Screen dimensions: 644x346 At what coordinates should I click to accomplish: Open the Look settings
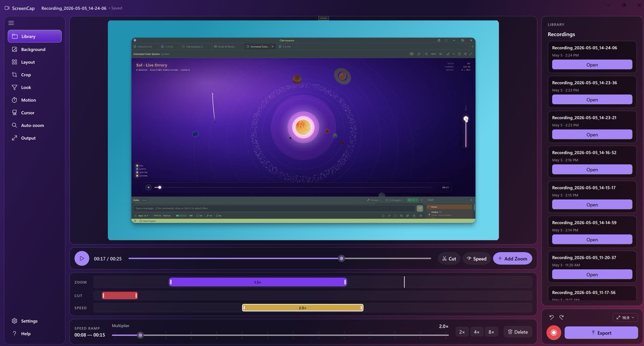[x=34, y=87]
